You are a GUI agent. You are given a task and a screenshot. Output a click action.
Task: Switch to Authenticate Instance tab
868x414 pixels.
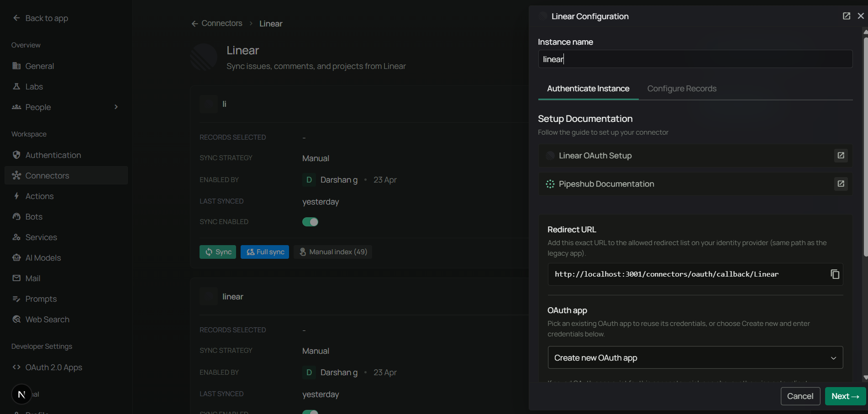pos(588,89)
